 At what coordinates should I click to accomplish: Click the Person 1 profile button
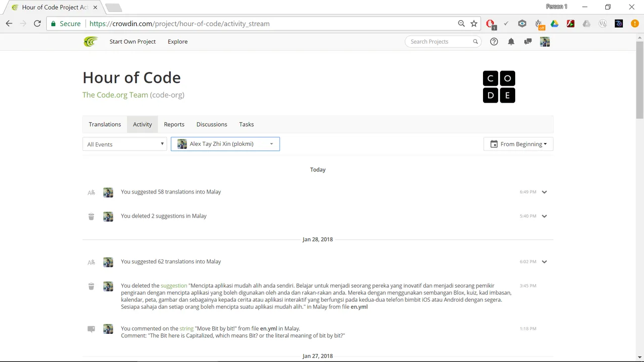[556, 7]
